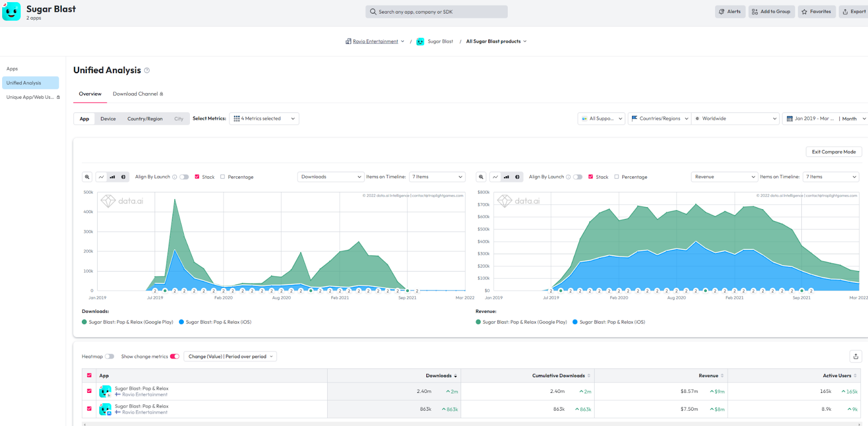Switch Revenue chart to bar view
The height and width of the screenshot is (426, 868).
click(506, 177)
